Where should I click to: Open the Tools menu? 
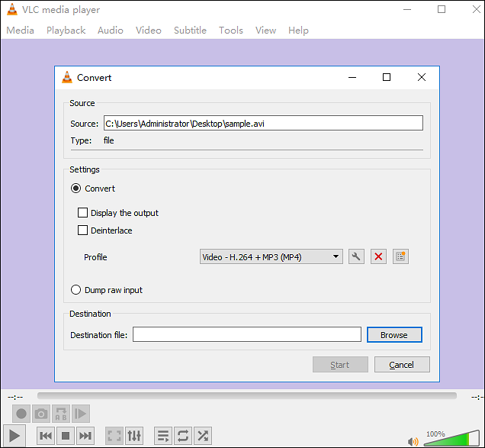(230, 31)
